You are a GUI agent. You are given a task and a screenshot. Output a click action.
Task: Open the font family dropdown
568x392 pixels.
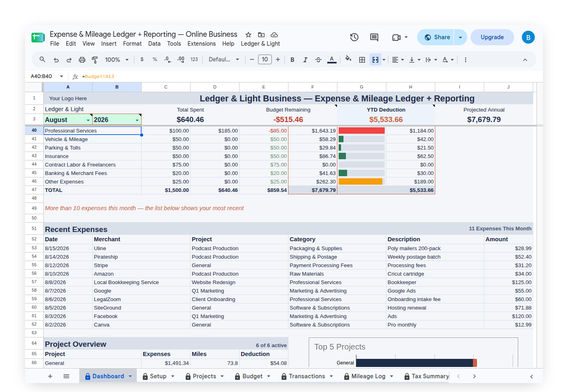pos(224,59)
